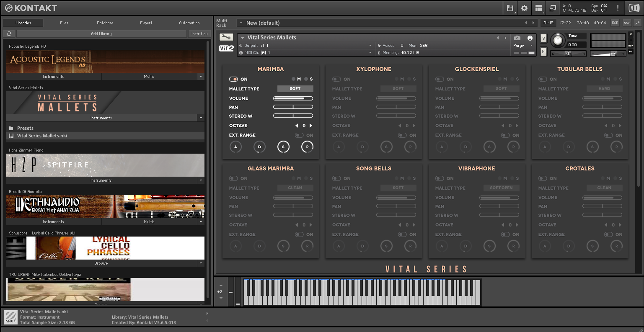Select the 33-48 rack page
Viewport: 644px width, 332px height.
(x=582, y=23)
